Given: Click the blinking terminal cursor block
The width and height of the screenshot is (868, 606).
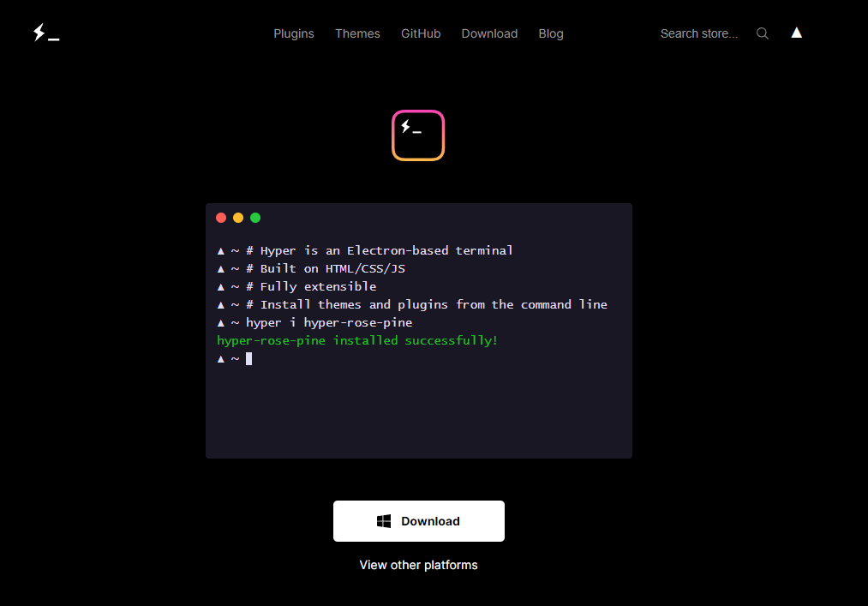Looking at the screenshot, I should point(249,359).
